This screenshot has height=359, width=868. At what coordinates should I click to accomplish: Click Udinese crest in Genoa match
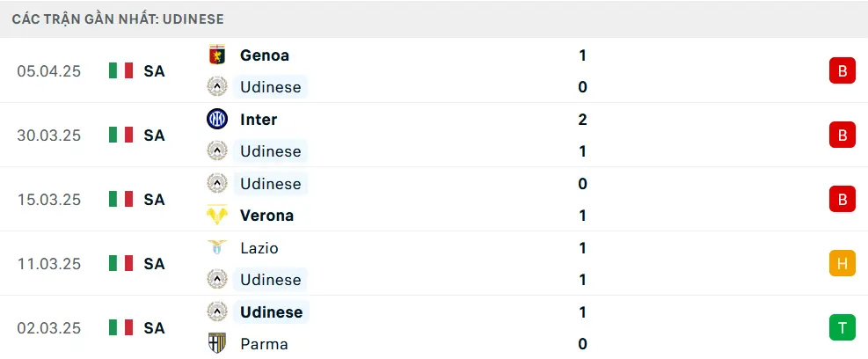click(x=217, y=87)
